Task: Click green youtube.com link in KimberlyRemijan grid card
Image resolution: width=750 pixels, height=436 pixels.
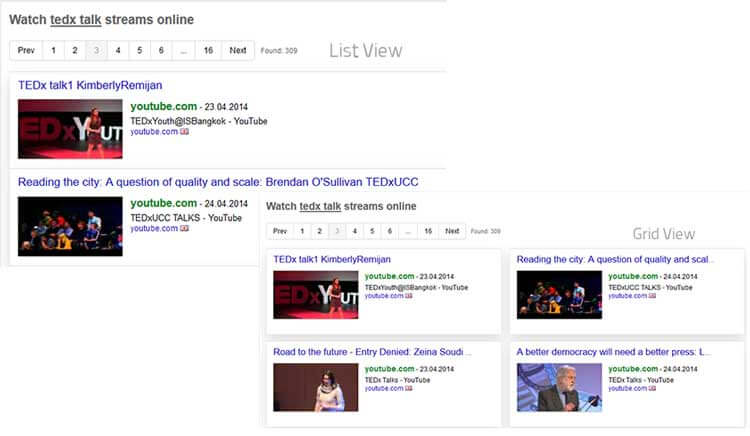Action: pos(389,276)
